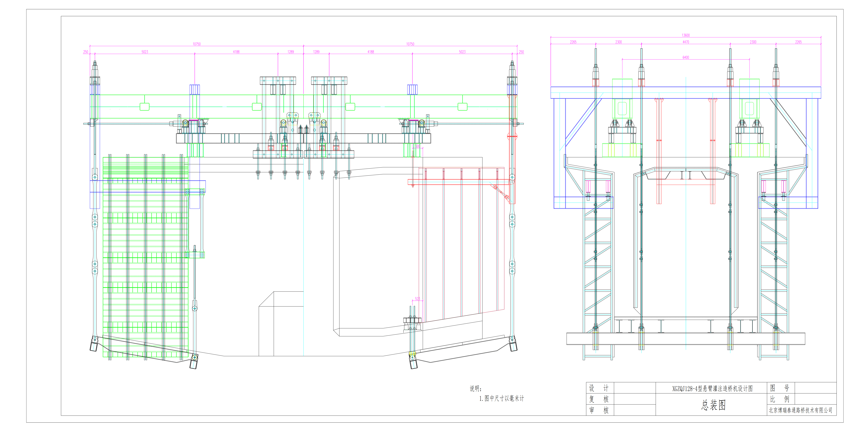Select the '设计' title block label
The height and width of the screenshot is (430, 868).
(599, 388)
